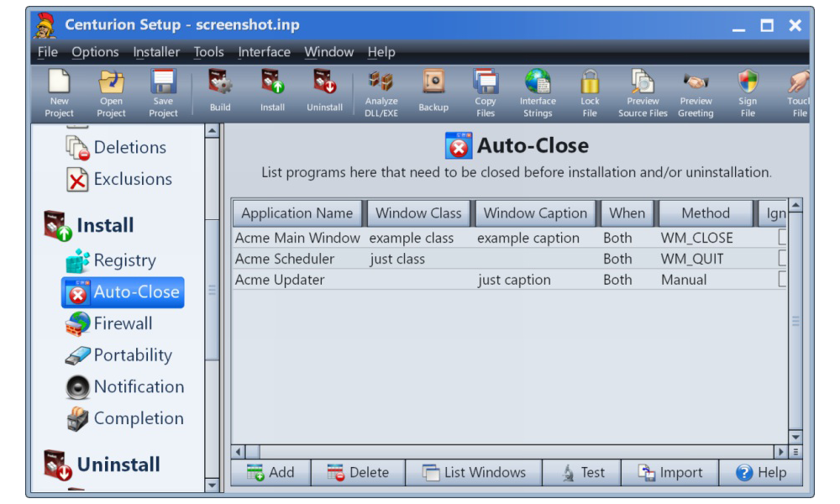This screenshot has height=504, width=840.
Task: Open Interface Strings from the toolbar
Action: (538, 92)
